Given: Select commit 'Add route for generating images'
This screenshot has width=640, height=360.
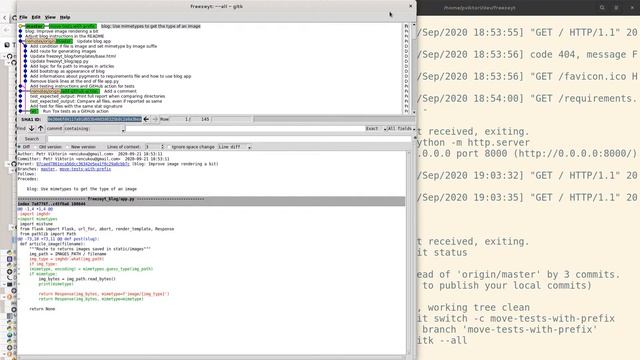Looking at the screenshot, I should [x=63, y=51].
